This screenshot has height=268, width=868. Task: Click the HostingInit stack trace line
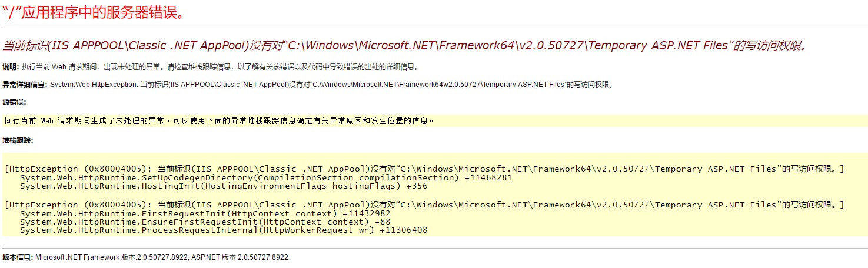224,186
